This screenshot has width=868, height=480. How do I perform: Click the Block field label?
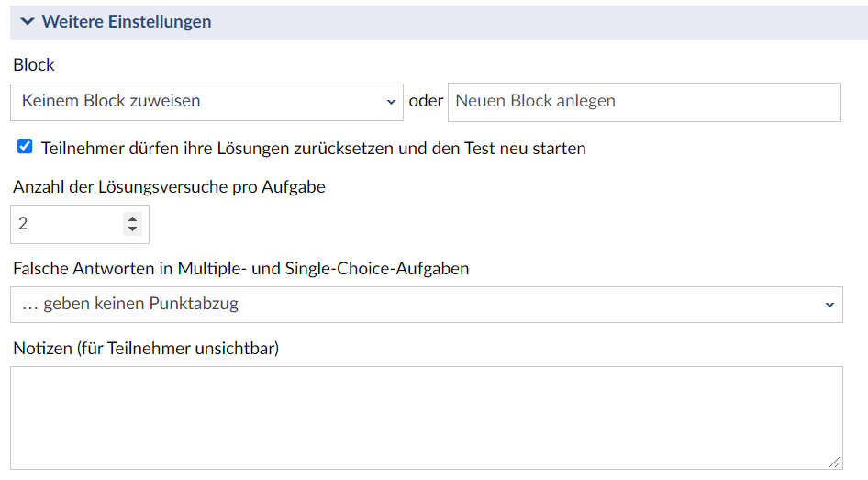[34, 65]
